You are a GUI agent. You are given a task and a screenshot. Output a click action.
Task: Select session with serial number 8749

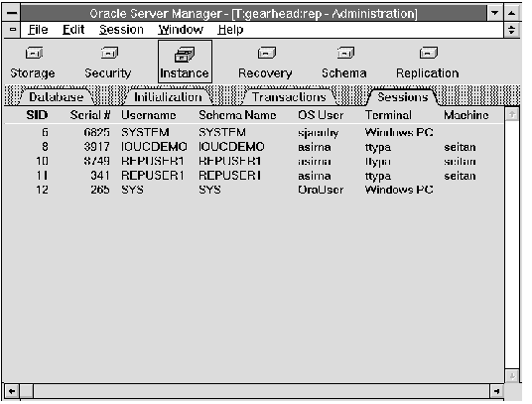254,161
